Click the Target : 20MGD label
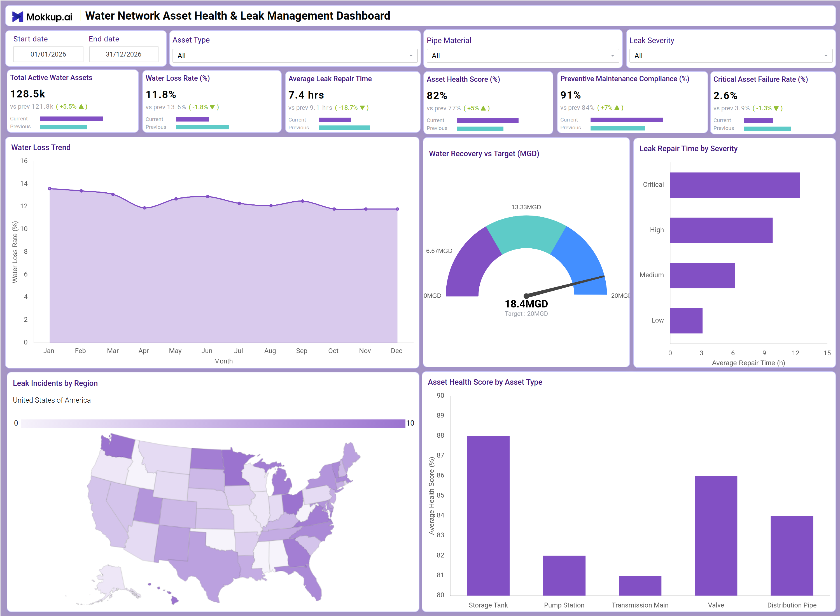 526,314
